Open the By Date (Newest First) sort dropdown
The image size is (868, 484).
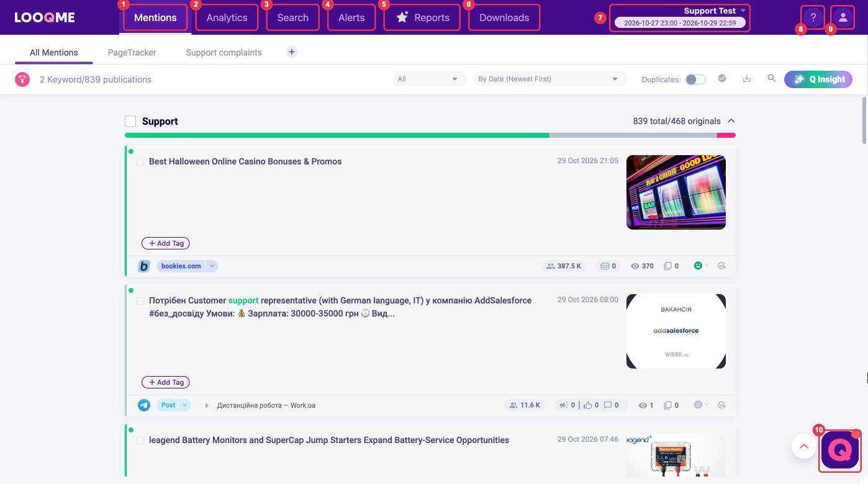(x=549, y=79)
